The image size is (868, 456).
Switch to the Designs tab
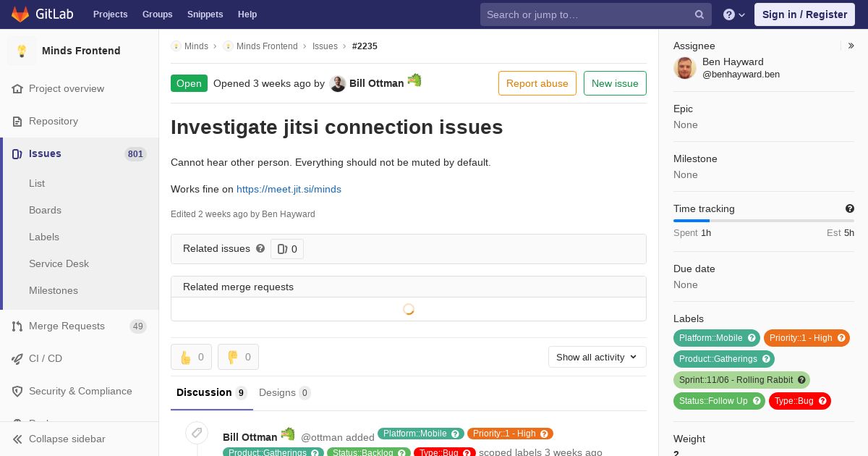coord(285,392)
